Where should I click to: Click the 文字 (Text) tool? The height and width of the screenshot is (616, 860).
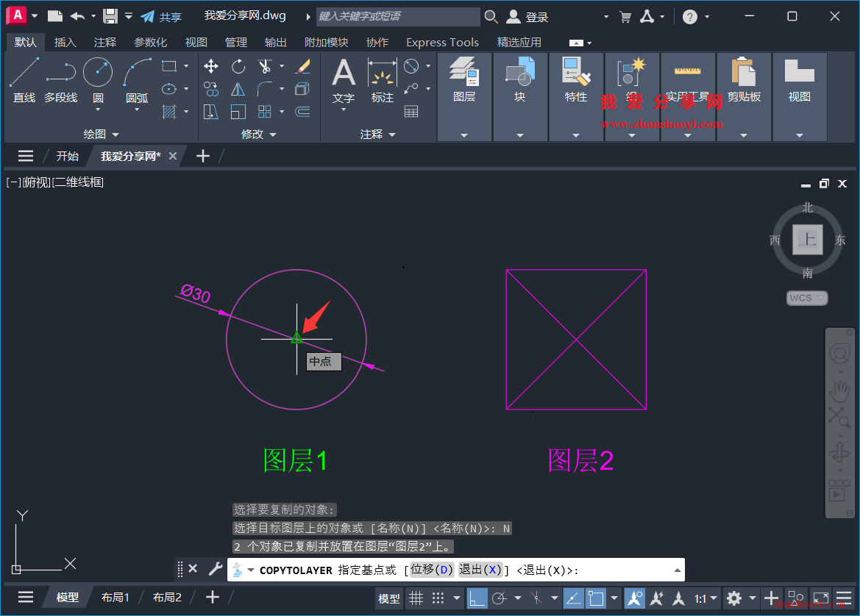pyautogui.click(x=344, y=81)
